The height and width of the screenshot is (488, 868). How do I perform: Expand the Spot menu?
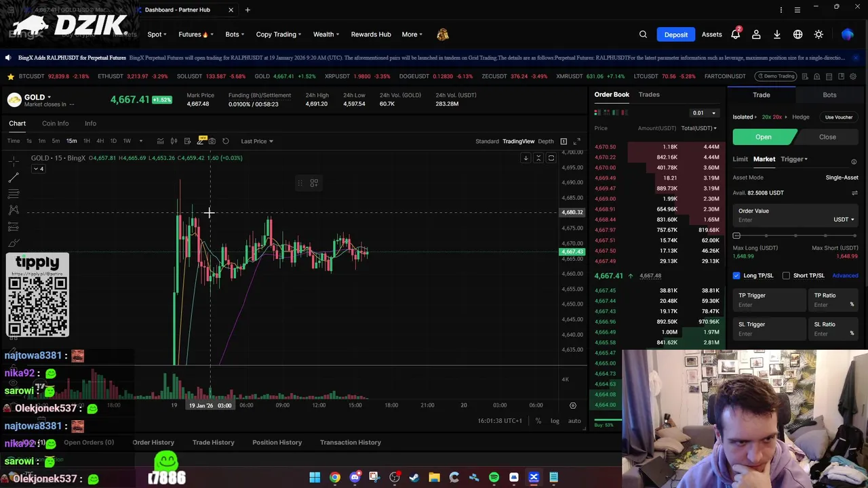(x=157, y=35)
